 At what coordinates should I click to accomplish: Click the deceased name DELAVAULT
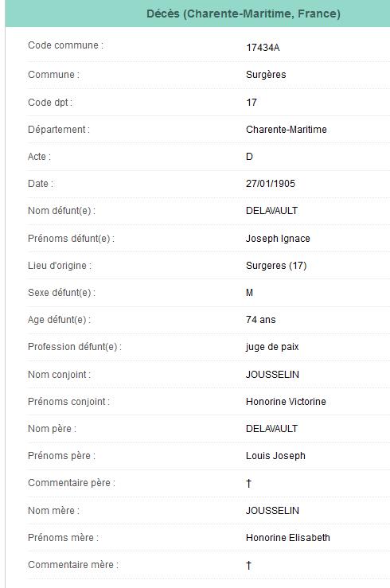[271, 211]
